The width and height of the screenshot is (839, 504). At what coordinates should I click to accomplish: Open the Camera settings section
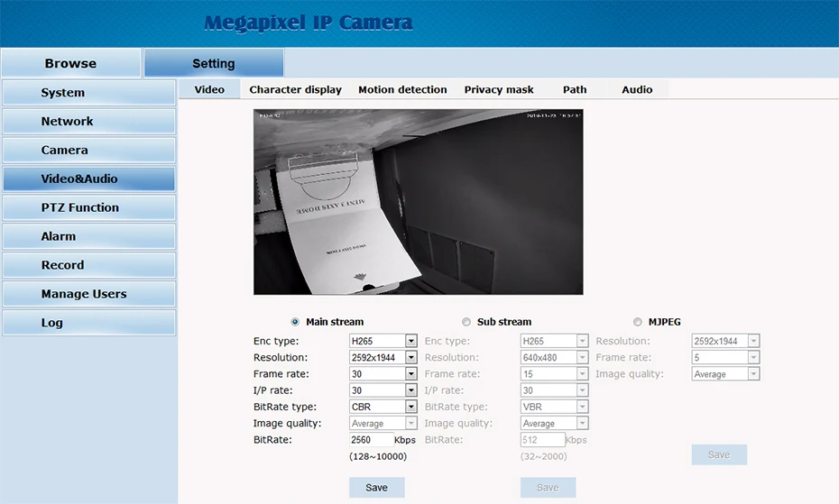[88, 151]
